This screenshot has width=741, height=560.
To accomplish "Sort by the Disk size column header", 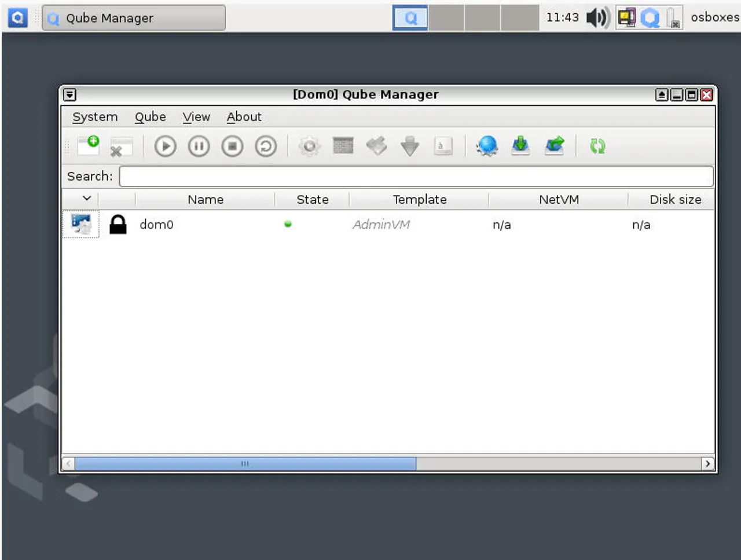I will point(675,200).
